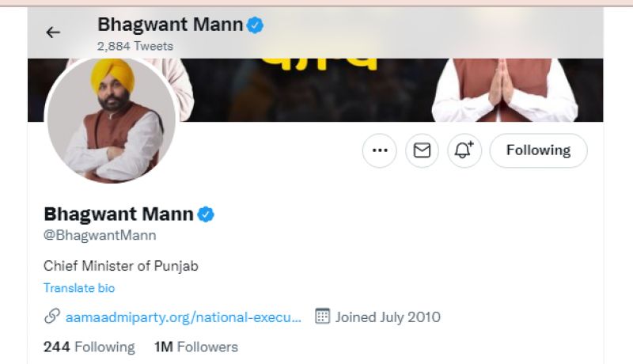Click the chain link icon before the website
Image resolution: width=633 pixels, height=364 pixels.
[x=51, y=317]
